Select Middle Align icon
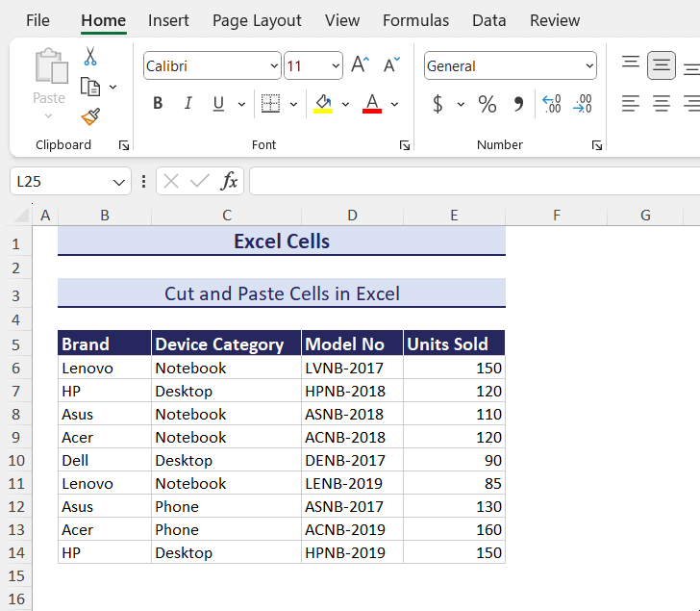The height and width of the screenshot is (611, 700). (662, 65)
